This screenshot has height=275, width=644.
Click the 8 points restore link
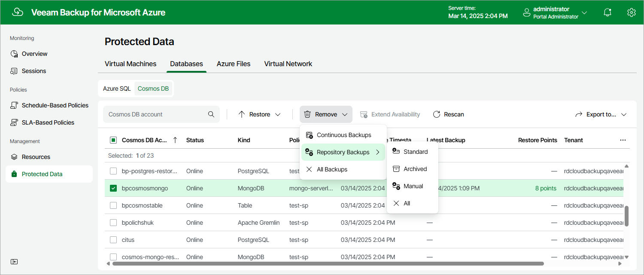click(x=546, y=188)
